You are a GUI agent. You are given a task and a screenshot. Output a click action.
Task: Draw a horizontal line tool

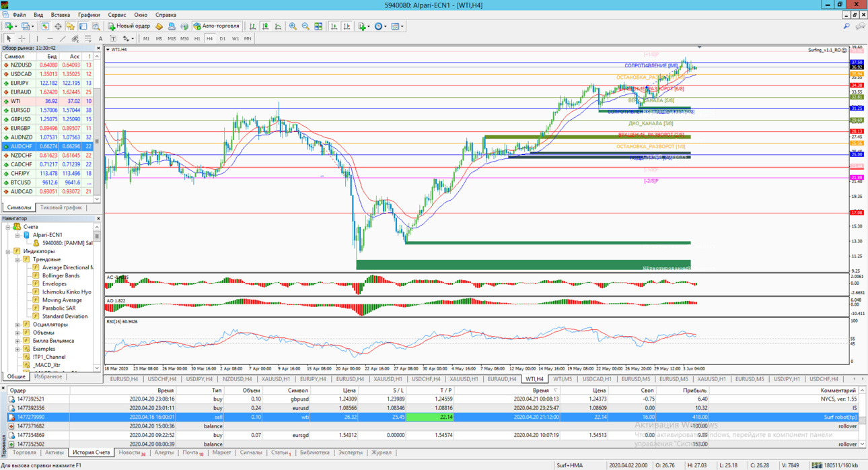(50, 38)
